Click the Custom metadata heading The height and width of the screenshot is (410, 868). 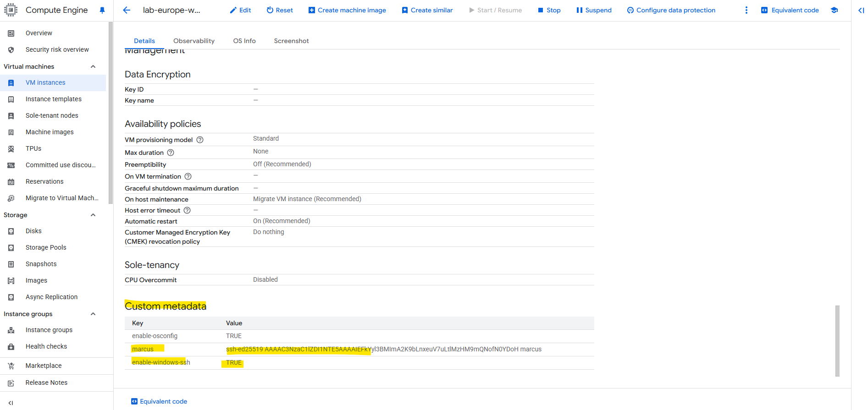tap(166, 306)
